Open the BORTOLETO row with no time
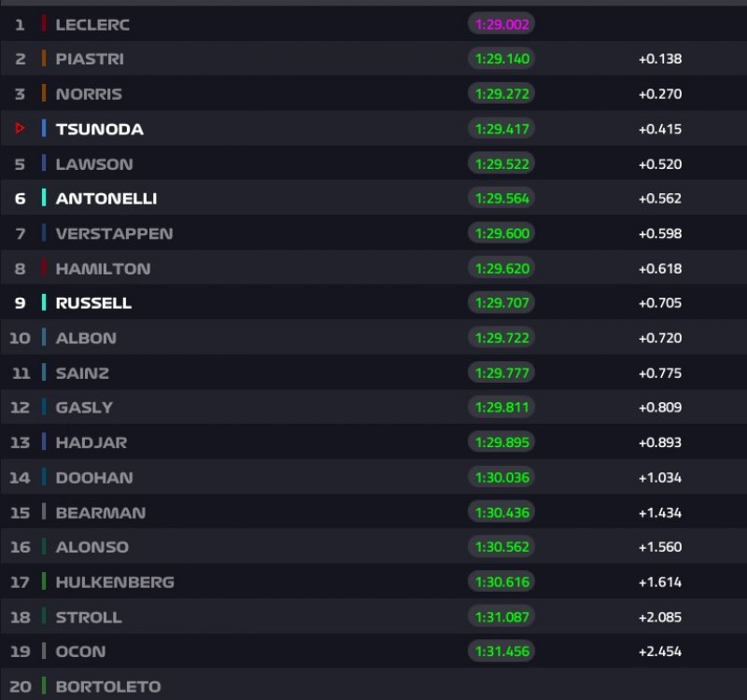 click(x=108, y=687)
